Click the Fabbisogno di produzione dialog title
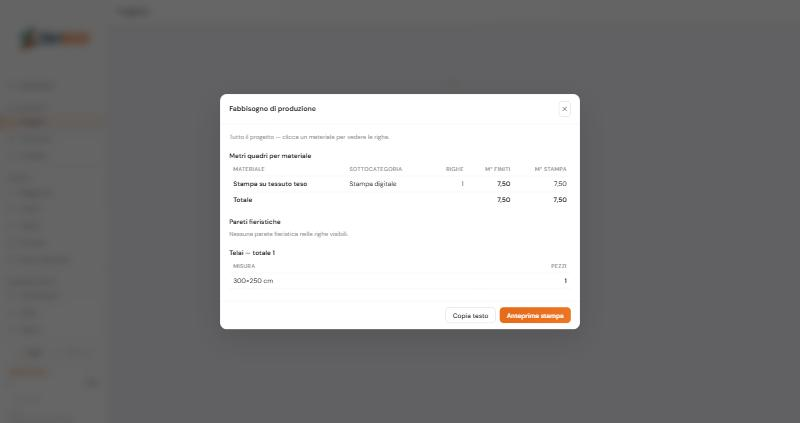This screenshot has width=800, height=423. coord(272,109)
